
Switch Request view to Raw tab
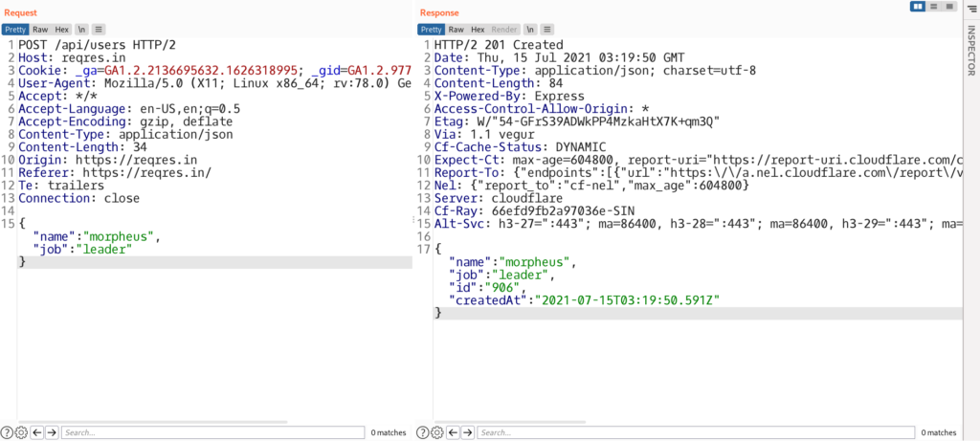[40, 30]
